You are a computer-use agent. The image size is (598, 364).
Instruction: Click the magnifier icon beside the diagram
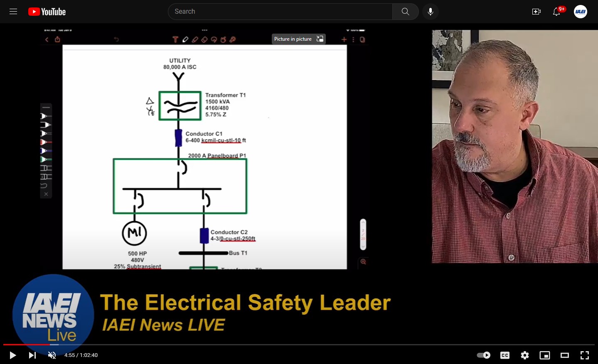point(363,262)
